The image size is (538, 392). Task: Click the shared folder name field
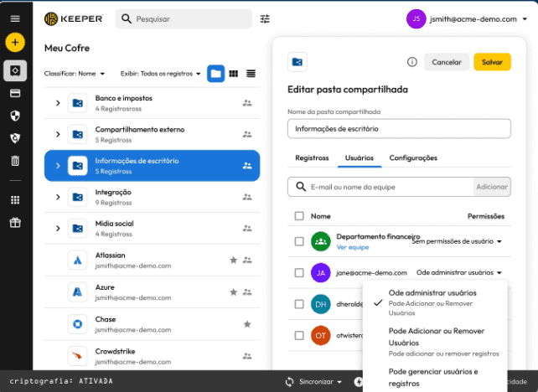click(x=398, y=129)
